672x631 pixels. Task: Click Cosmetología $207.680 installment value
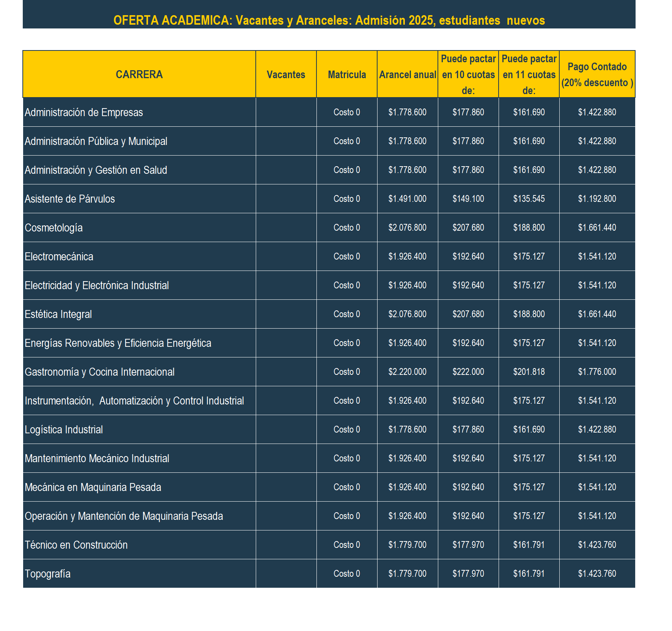[x=468, y=228]
